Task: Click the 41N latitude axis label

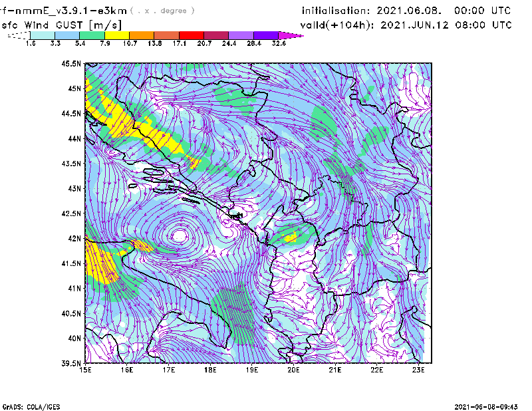Action: tap(74, 289)
